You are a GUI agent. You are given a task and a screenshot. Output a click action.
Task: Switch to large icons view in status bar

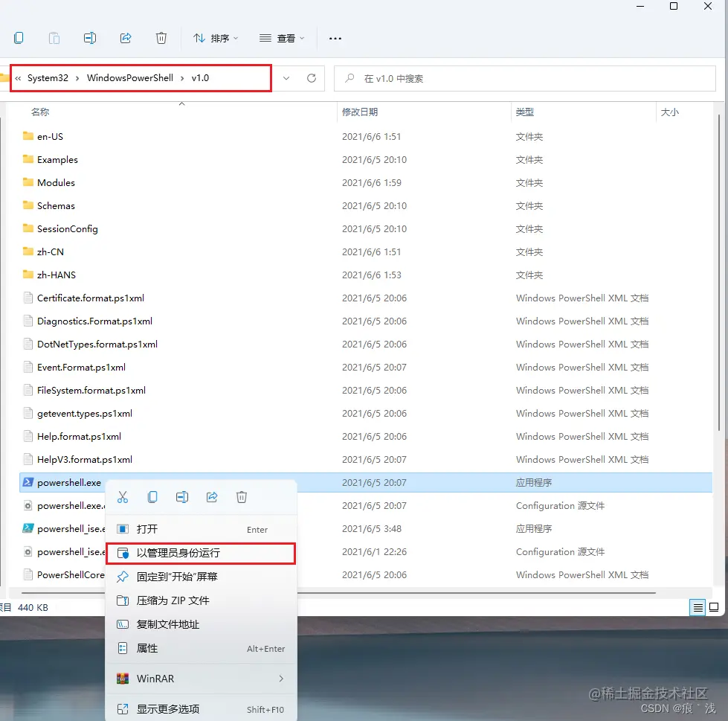[x=714, y=607]
